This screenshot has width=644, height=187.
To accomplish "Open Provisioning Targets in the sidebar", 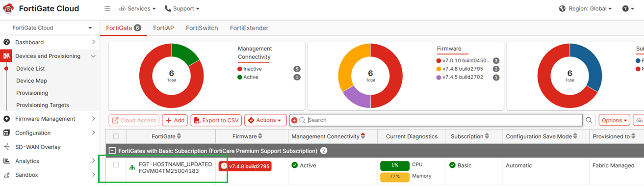I will click(x=43, y=105).
